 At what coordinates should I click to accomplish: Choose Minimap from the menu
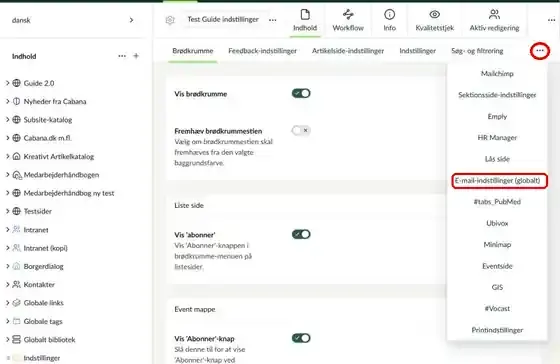(x=497, y=245)
